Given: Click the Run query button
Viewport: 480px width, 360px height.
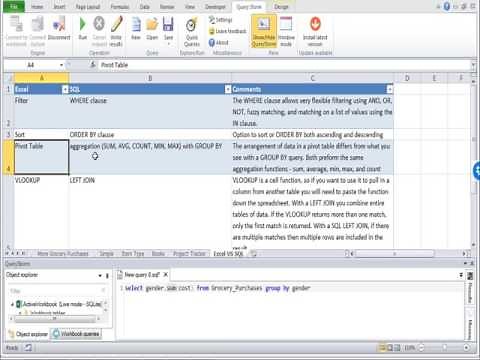Looking at the screenshot, I should [83, 28].
